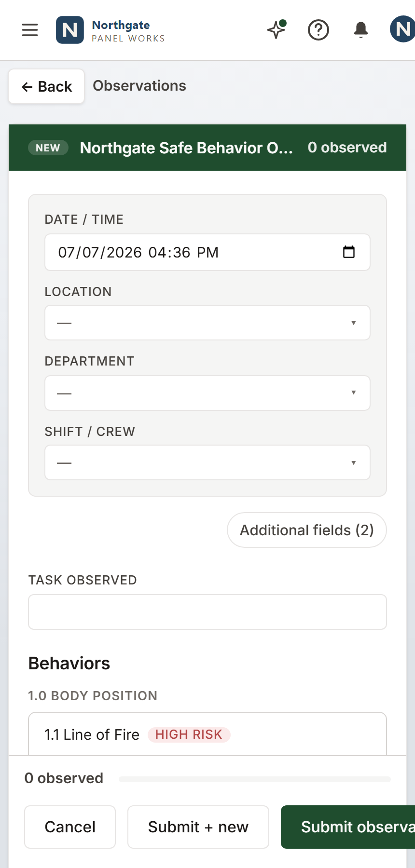Open the user profile avatar
415x868 pixels.
(402, 29)
